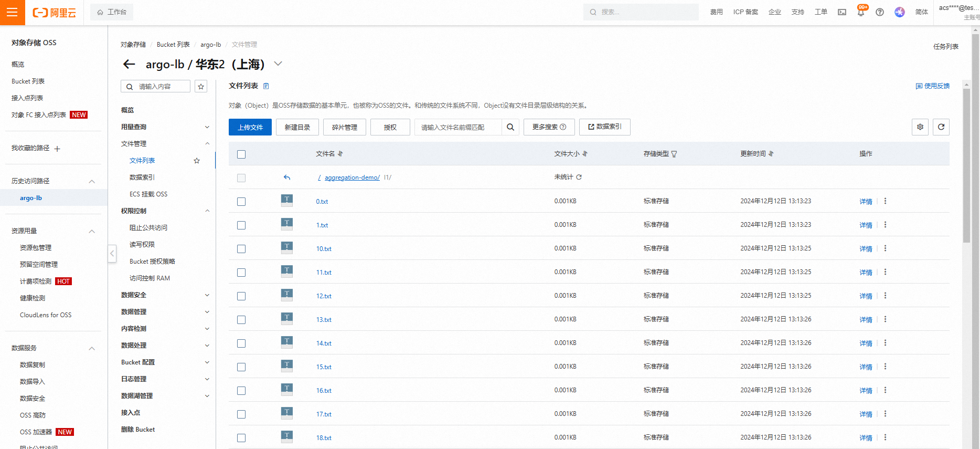Open the Cloud Shell terminal icon
980x449 pixels.
[842, 12]
